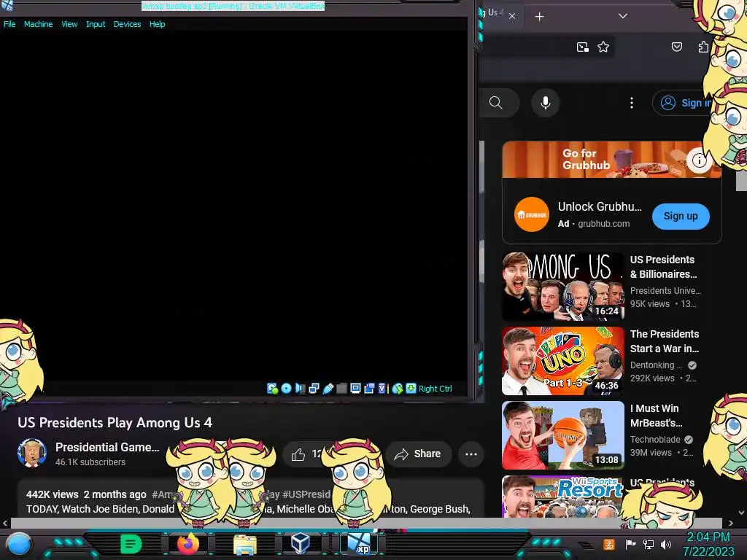
Task: Open The Presidents Start a War video title
Action: click(x=665, y=341)
